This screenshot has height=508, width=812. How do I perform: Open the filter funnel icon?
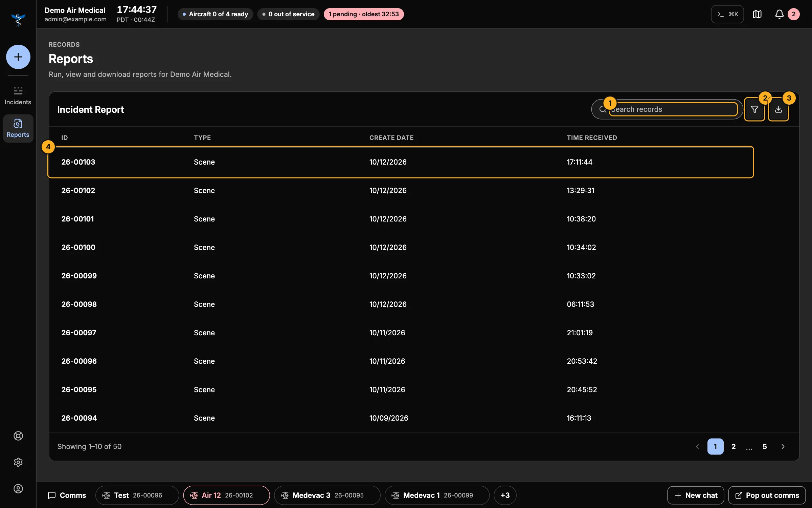(x=754, y=109)
